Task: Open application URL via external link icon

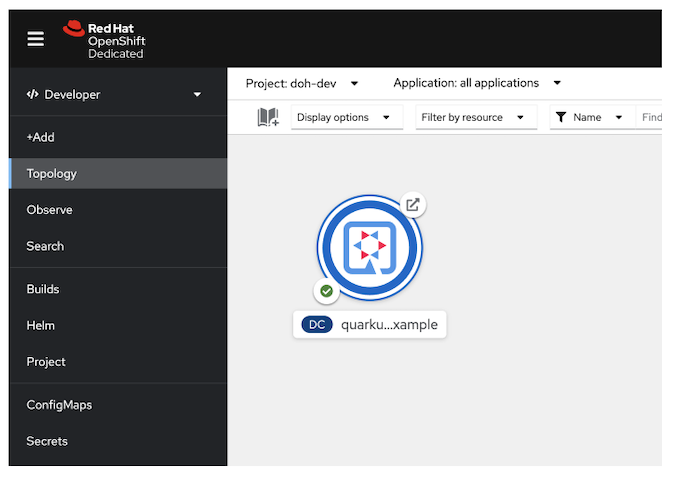Action: [x=412, y=205]
